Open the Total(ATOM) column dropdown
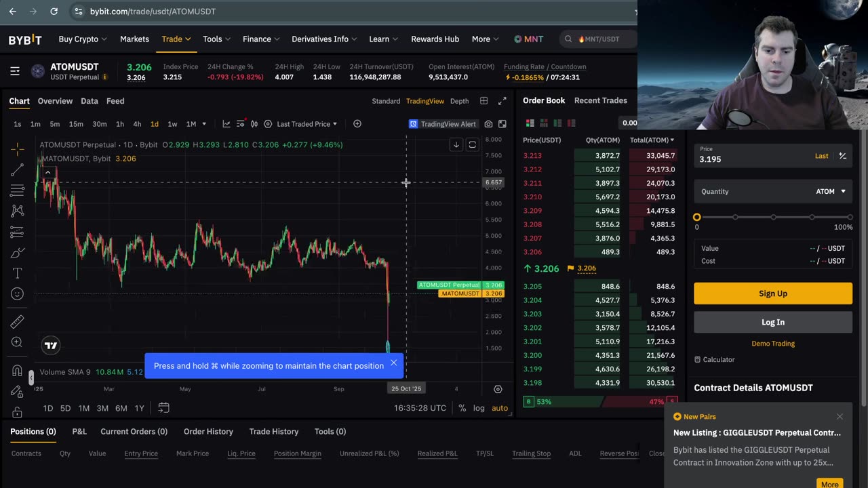Screen dimensions: 868x488 [652, 140]
